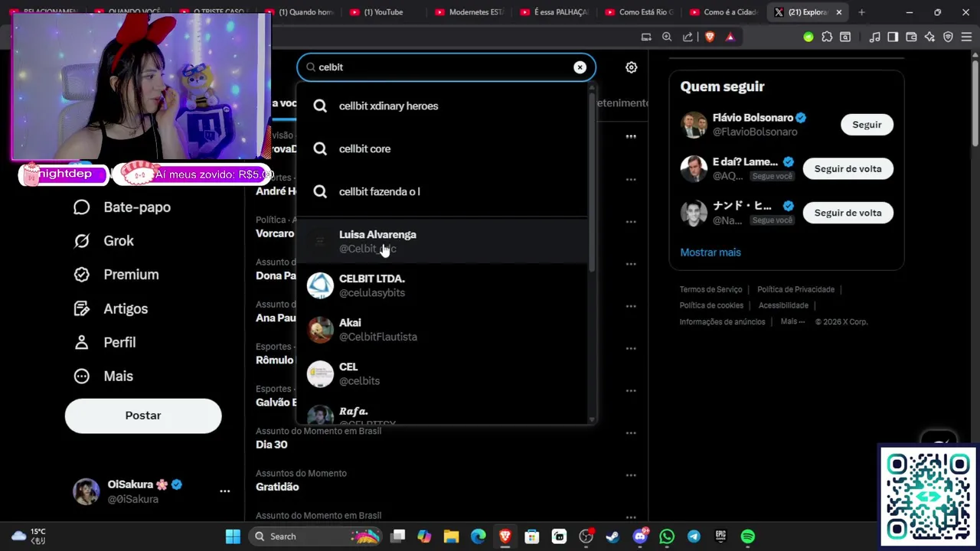980x551 pixels.
Task: Select suggestion 'cellbit core'
Action: tap(443, 149)
